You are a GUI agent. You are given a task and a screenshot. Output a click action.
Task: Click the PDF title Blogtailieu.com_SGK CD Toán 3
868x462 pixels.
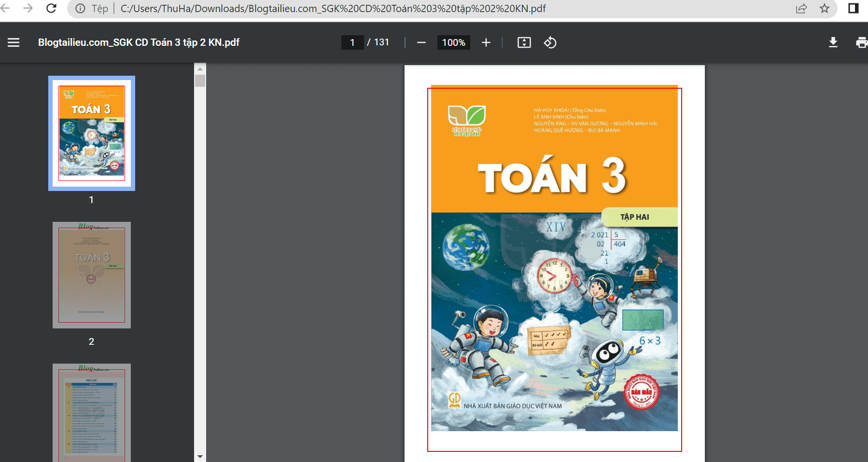pos(139,42)
